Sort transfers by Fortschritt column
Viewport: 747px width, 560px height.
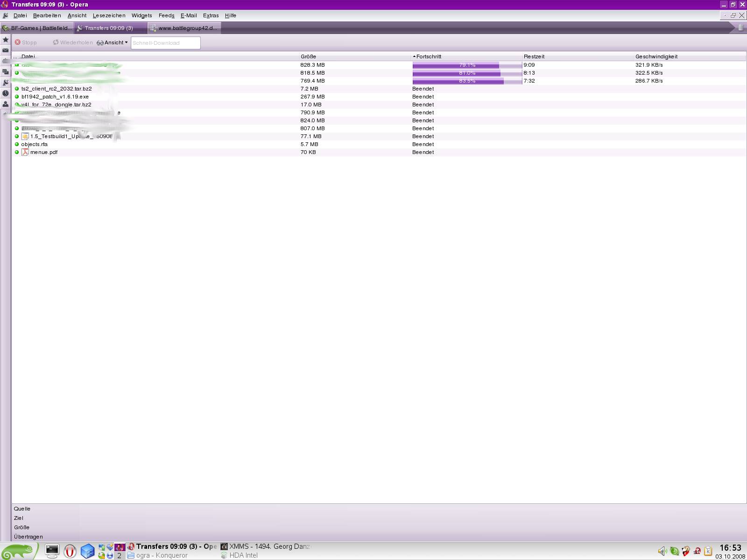467,56
